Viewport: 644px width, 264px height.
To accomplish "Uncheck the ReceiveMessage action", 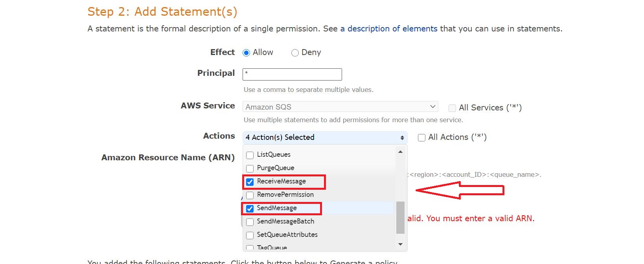I will (250, 182).
